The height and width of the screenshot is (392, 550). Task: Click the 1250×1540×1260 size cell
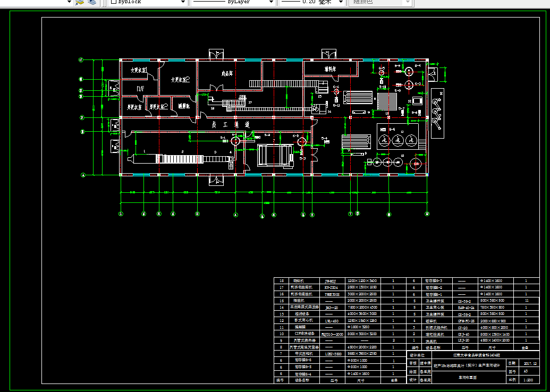coord(362,320)
